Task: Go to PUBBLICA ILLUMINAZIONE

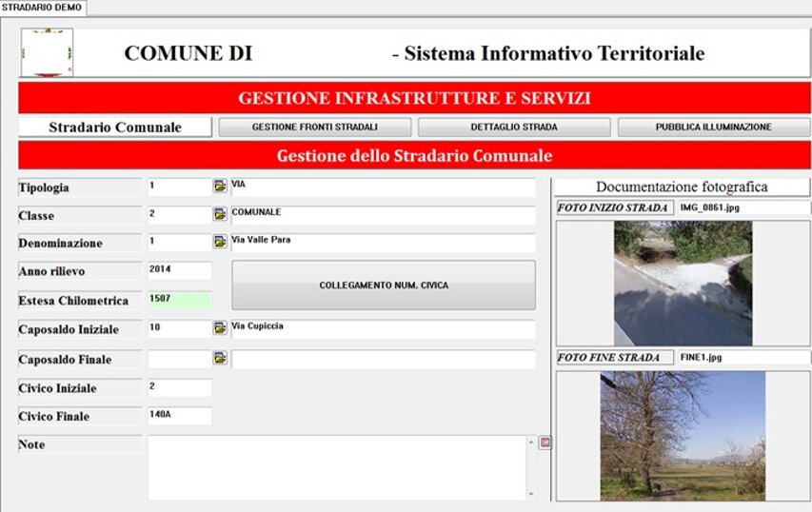Action: [713, 128]
